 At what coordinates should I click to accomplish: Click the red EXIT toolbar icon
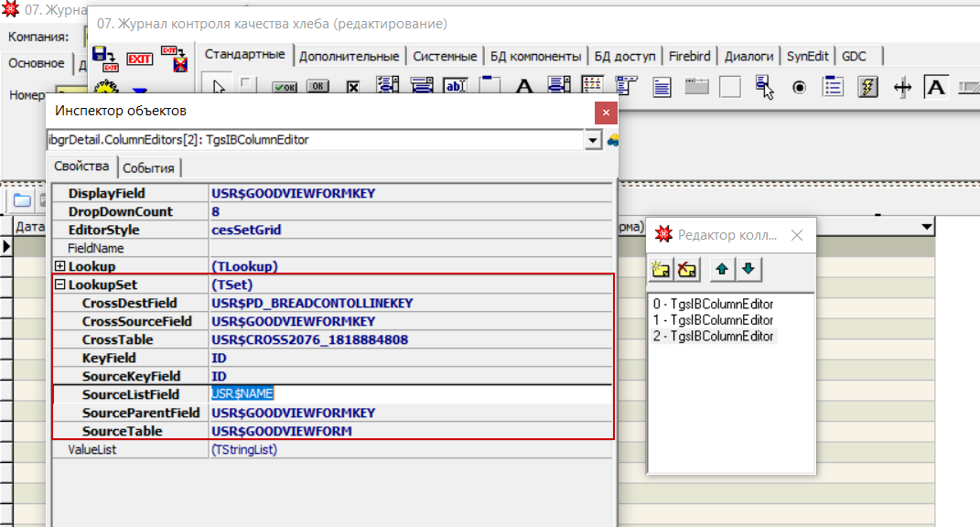point(139,59)
